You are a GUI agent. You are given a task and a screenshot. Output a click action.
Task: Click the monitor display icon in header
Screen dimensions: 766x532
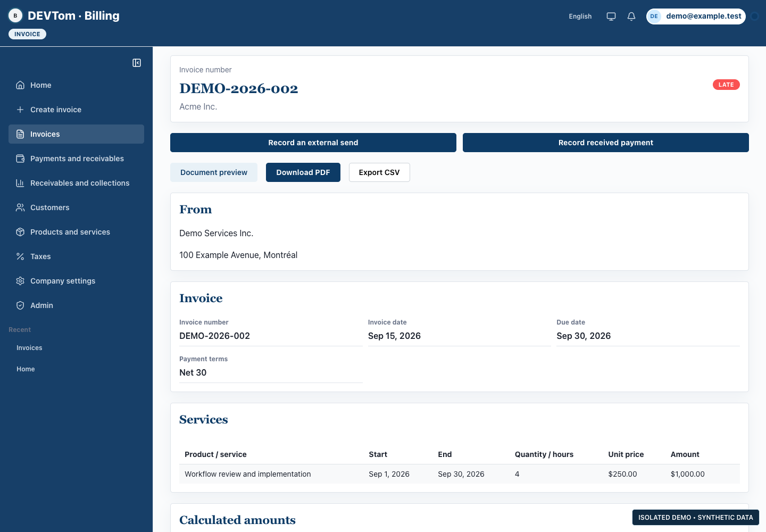pyautogui.click(x=611, y=16)
